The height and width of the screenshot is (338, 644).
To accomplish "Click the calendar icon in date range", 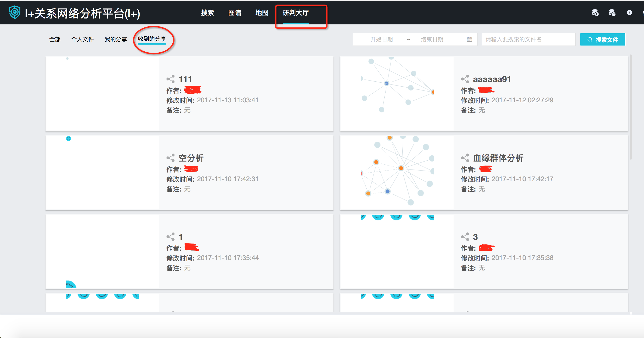I will tap(469, 39).
